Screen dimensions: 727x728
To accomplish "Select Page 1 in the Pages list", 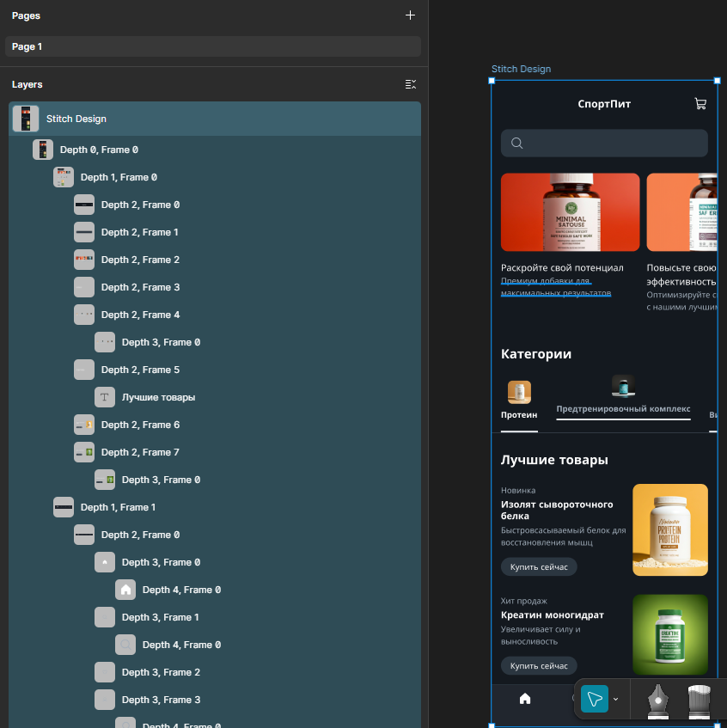I will point(213,46).
